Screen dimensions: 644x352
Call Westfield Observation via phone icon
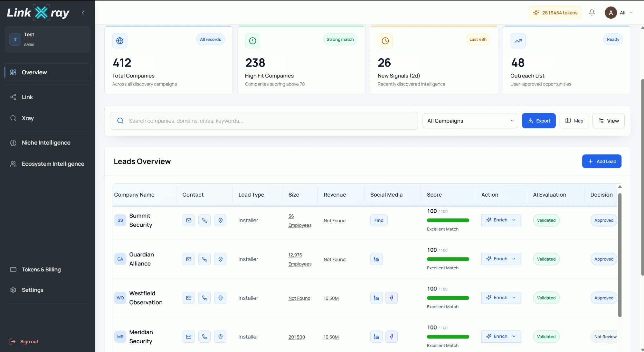click(204, 298)
